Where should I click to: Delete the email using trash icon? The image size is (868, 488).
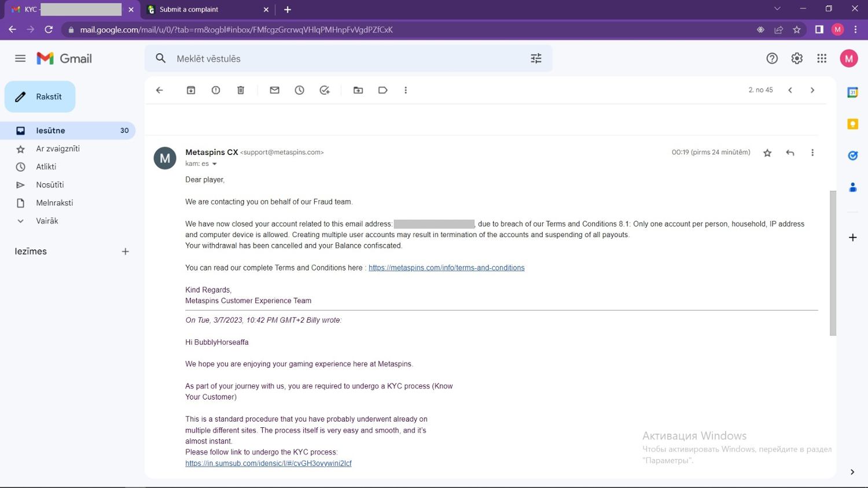(241, 90)
